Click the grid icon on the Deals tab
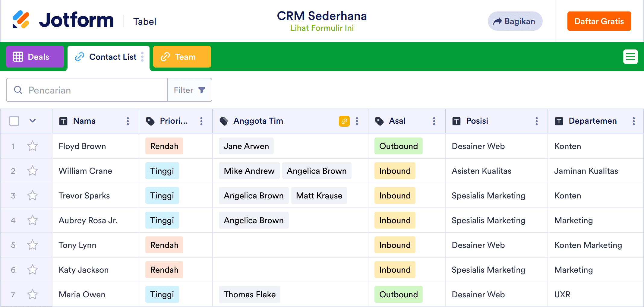Image resolution: width=644 pixels, height=307 pixels. click(18, 57)
